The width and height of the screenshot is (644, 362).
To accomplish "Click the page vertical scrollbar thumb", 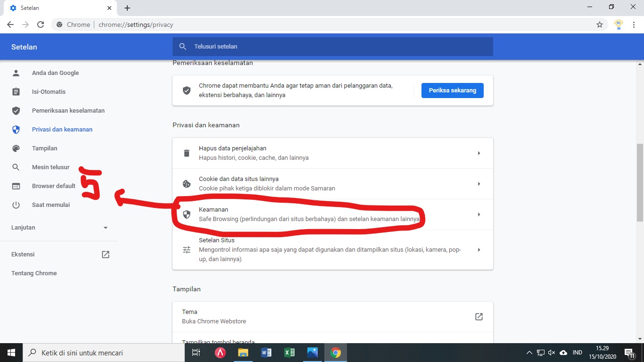I will [640, 182].
